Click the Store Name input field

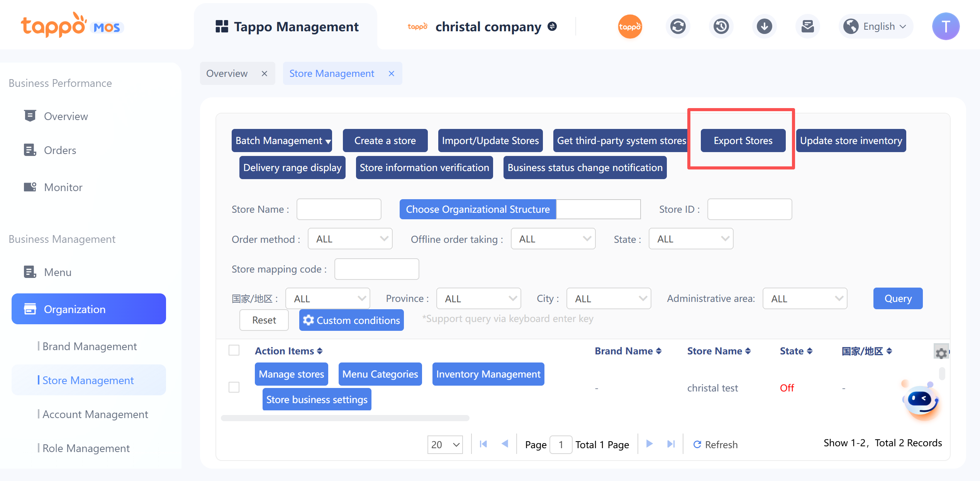pos(339,209)
